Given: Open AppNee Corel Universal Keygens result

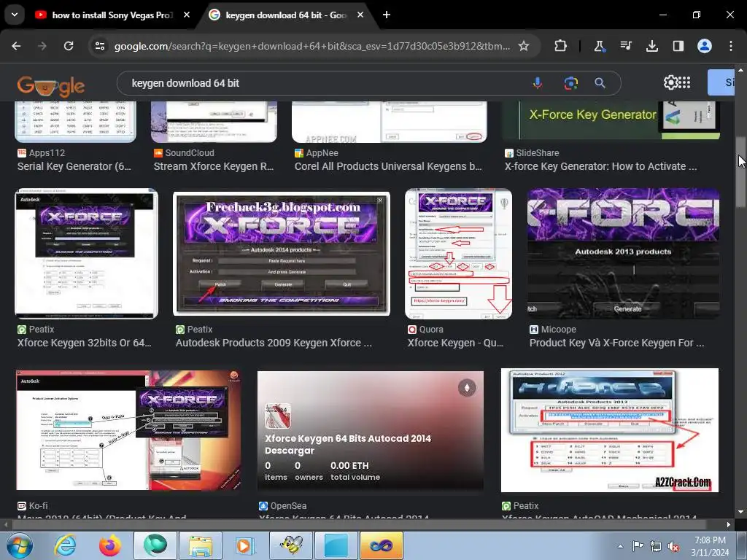Looking at the screenshot, I should (388, 166).
